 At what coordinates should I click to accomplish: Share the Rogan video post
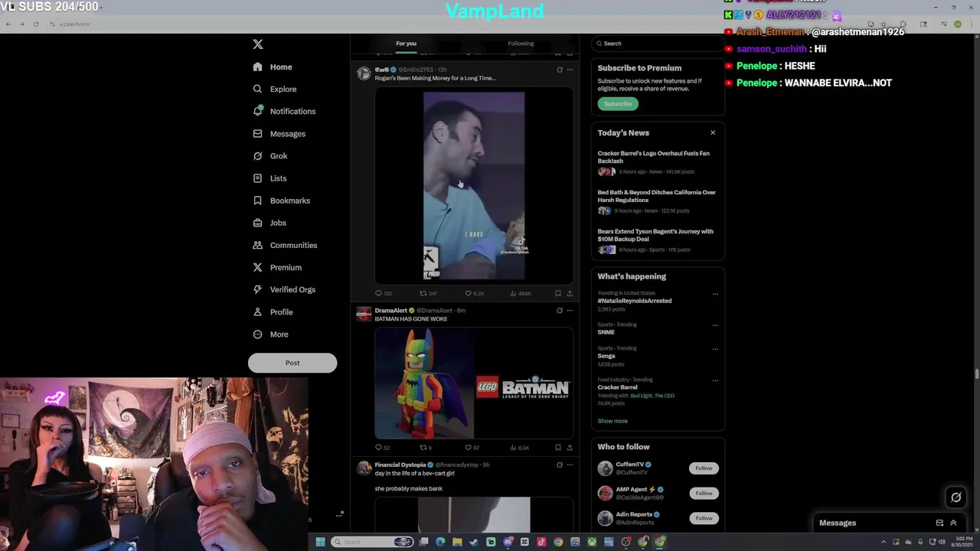coord(570,293)
